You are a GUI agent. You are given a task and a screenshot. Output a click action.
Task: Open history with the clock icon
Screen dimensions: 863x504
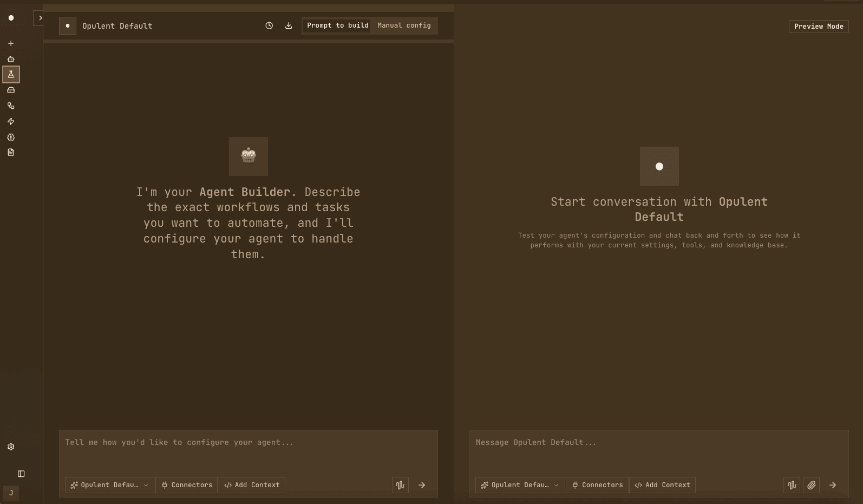[269, 25]
